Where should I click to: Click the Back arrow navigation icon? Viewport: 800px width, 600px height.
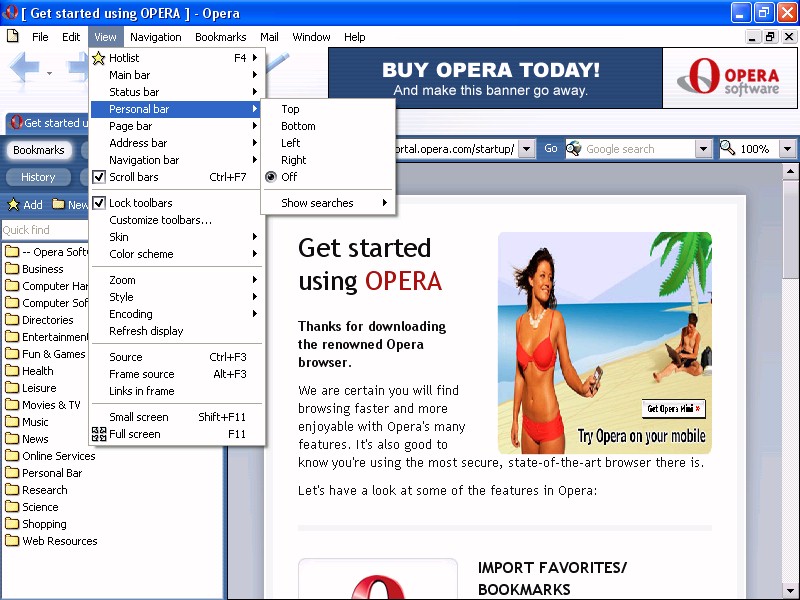[x=24, y=66]
